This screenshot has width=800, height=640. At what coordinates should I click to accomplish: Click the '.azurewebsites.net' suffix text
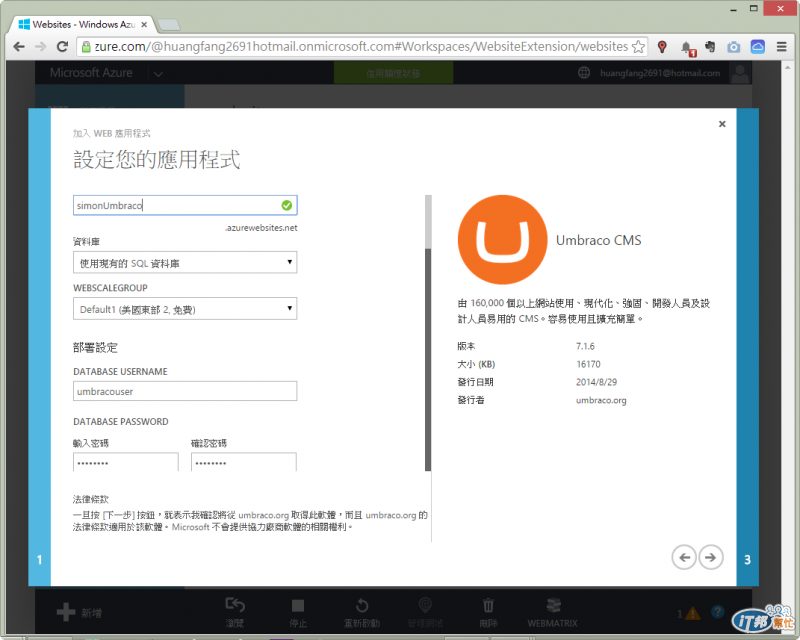(x=261, y=228)
